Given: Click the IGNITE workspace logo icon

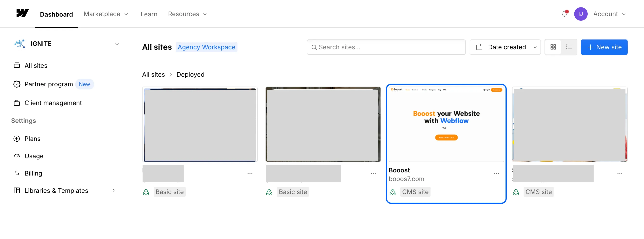Looking at the screenshot, I should click(20, 44).
